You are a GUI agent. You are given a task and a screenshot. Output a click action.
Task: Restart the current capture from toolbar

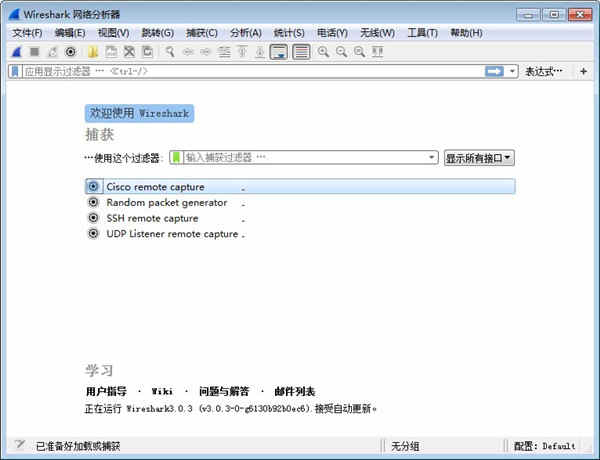coord(52,52)
